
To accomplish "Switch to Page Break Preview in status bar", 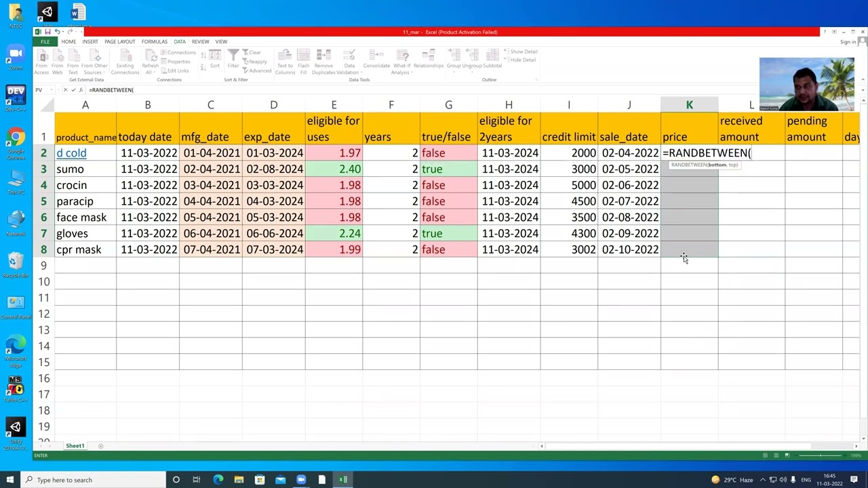I will pyautogui.click(x=787, y=455).
